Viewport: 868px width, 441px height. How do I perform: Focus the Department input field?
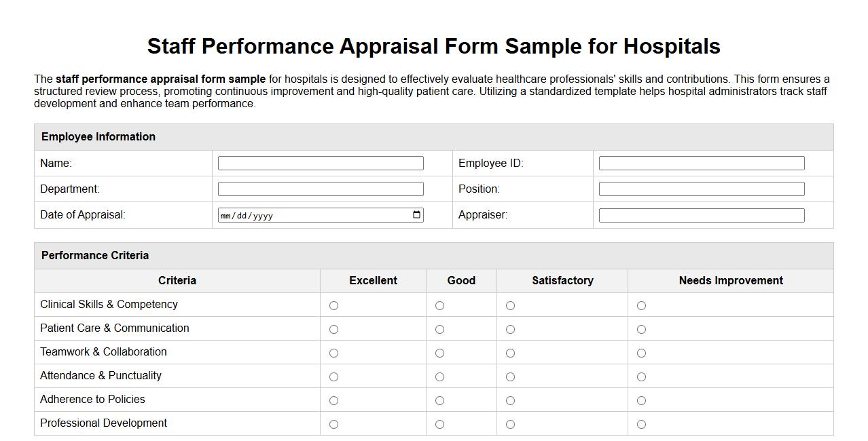tap(320, 189)
